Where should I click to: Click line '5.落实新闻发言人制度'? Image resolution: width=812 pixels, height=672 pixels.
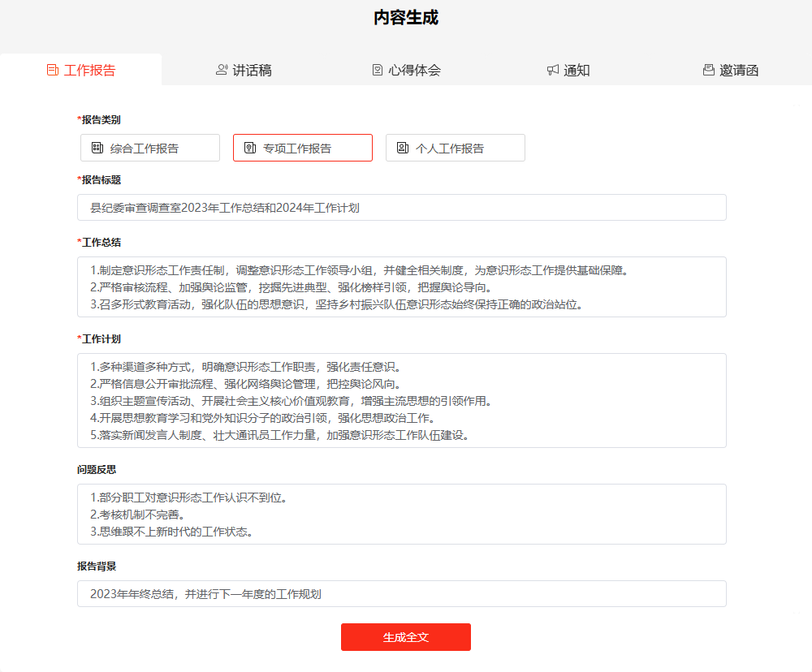tap(279, 435)
